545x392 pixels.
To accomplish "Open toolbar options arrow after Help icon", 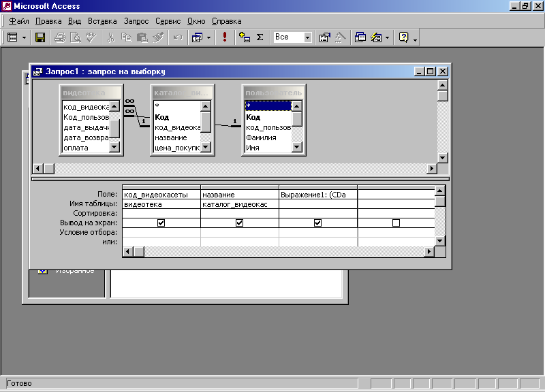I will pos(415,40).
